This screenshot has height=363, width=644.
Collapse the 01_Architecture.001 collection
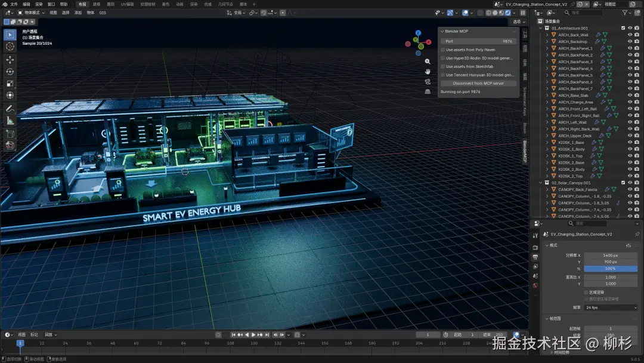541,29
